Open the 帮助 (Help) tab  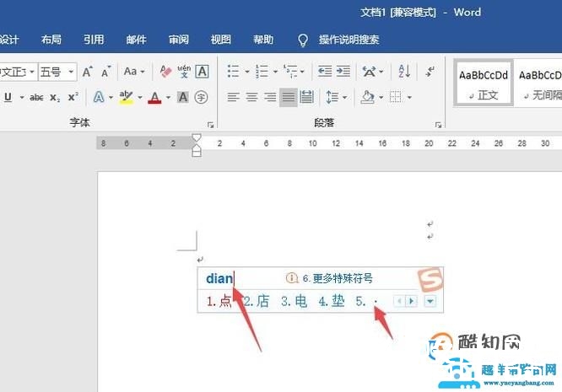263,40
